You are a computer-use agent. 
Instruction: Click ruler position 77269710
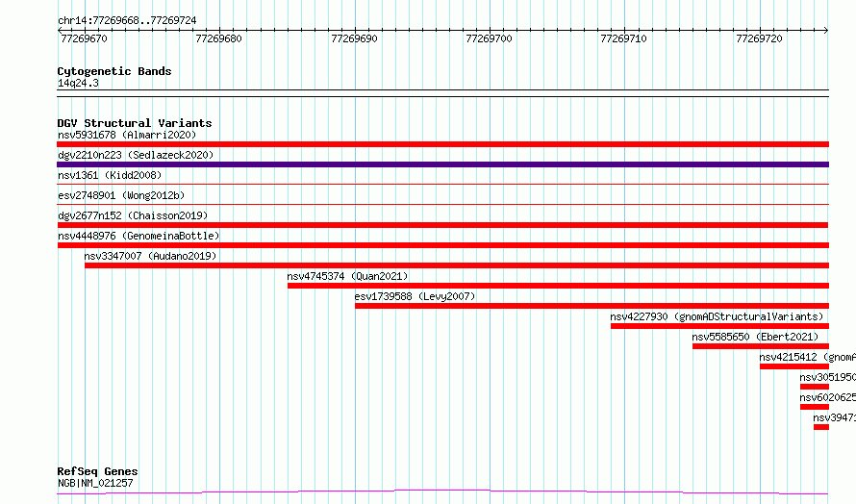coord(623,38)
